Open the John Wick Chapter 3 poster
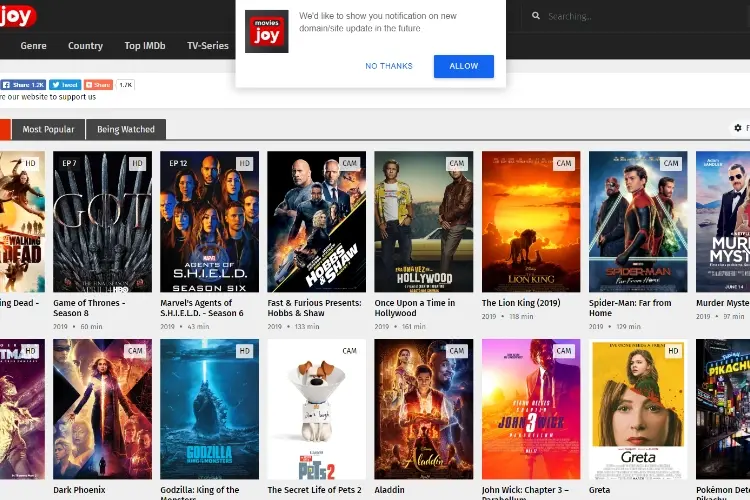The height and width of the screenshot is (500, 750). pos(531,409)
